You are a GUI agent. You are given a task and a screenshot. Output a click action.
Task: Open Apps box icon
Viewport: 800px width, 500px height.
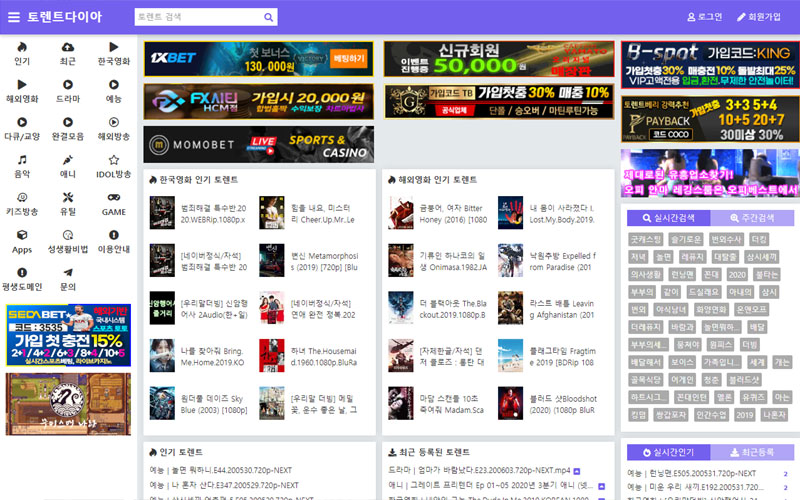[x=22, y=235]
